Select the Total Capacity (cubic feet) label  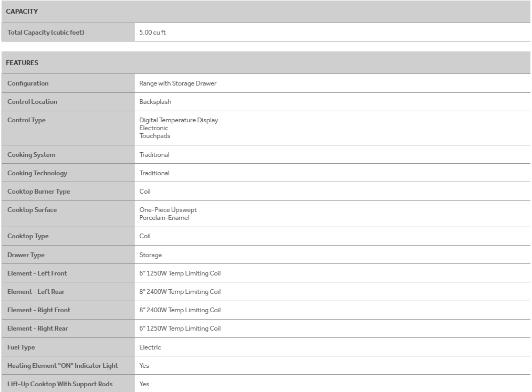coord(46,33)
